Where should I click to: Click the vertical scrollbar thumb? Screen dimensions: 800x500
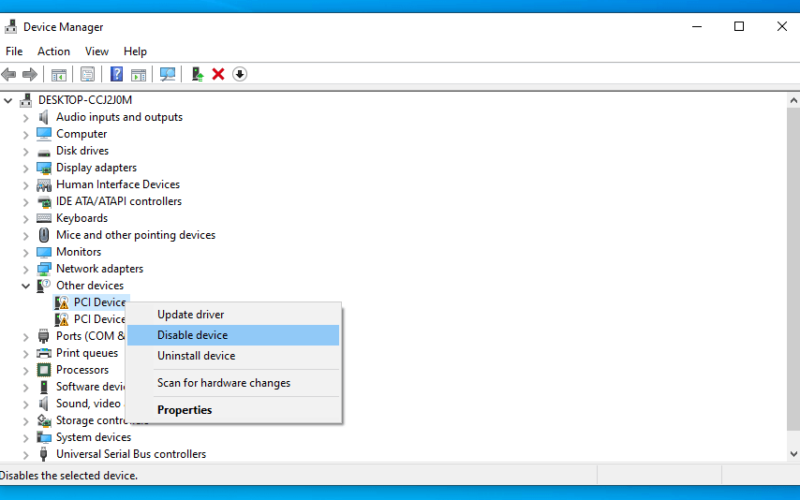pyautogui.click(x=793, y=269)
